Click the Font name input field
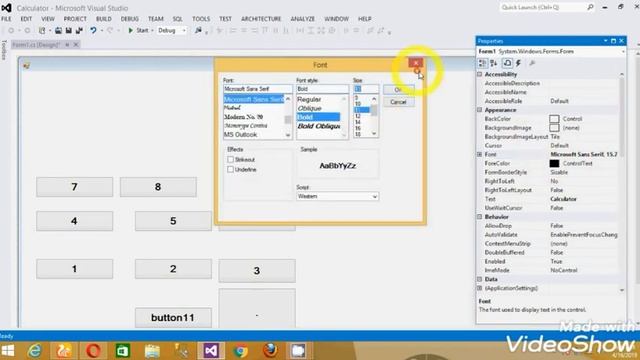640x360 pixels. (258, 89)
